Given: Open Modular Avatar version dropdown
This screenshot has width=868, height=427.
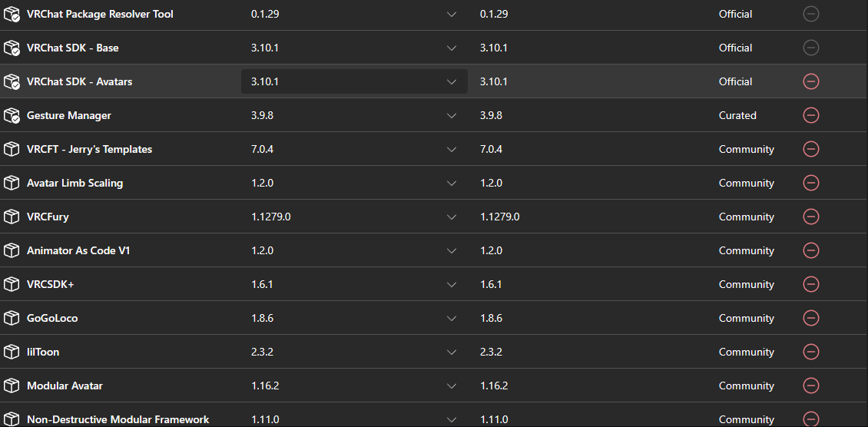Looking at the screenshot, I should (x=354, y=386).
